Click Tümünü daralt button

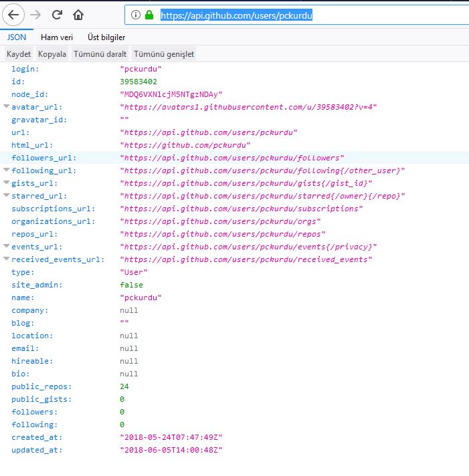tap(100, 54)
